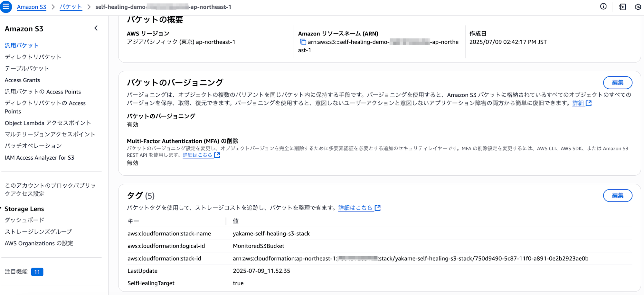The width and height of the screenshot is (644, 295).
Task: Open Access Grants in the sidebar
Action: tap(23, 80)
